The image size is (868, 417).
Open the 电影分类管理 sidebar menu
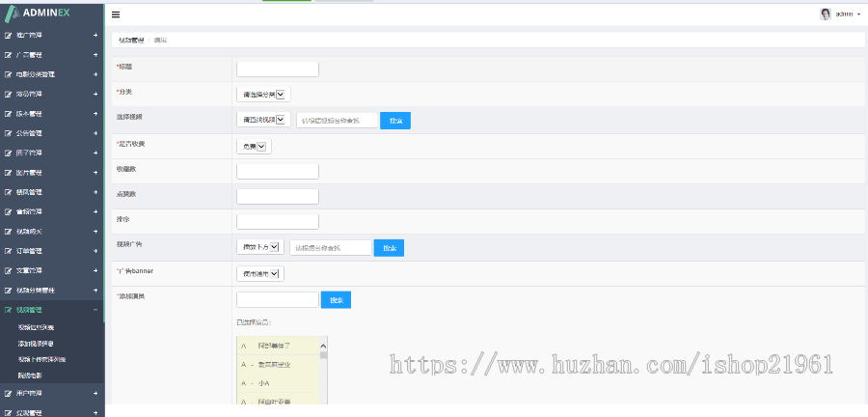click(x=52, y=74)
